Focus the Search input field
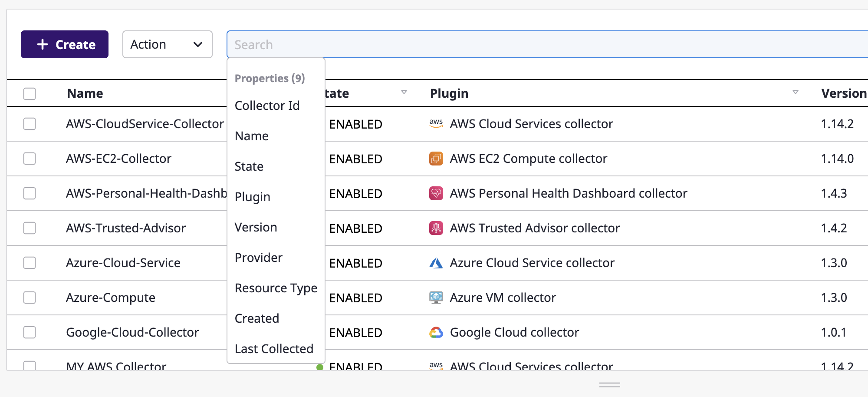Screen dimensions: 868x397 (x=547, y=44)
